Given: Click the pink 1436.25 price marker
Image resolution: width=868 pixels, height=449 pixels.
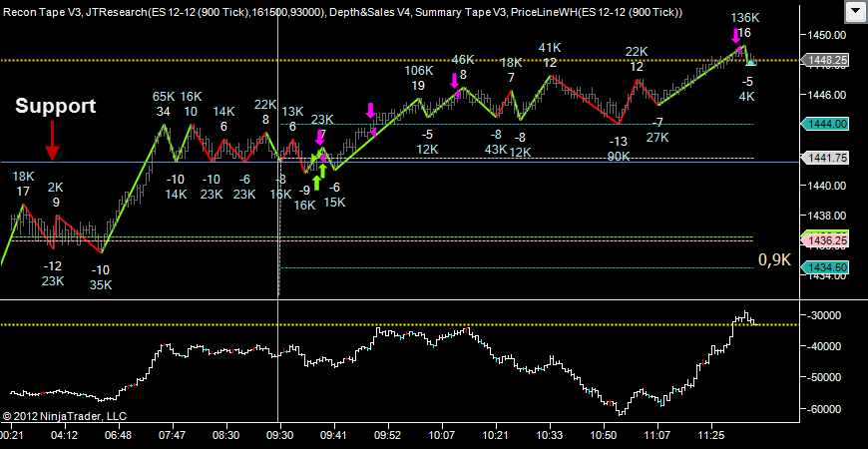Looking at the screenshot, I should (x=825, y=240).
